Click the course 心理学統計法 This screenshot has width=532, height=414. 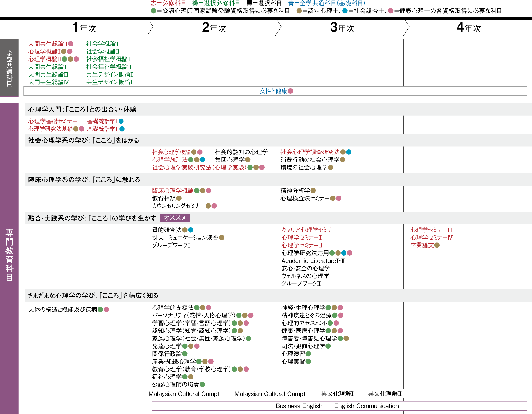170,160
